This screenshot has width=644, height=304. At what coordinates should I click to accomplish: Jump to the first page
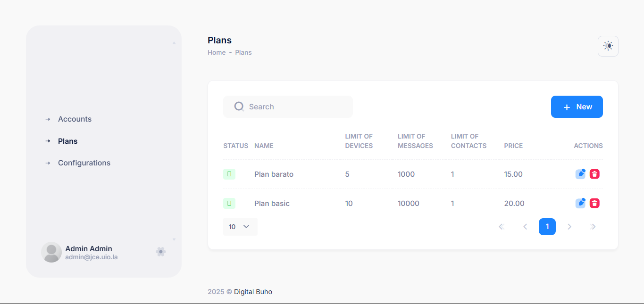click(502, 227)
